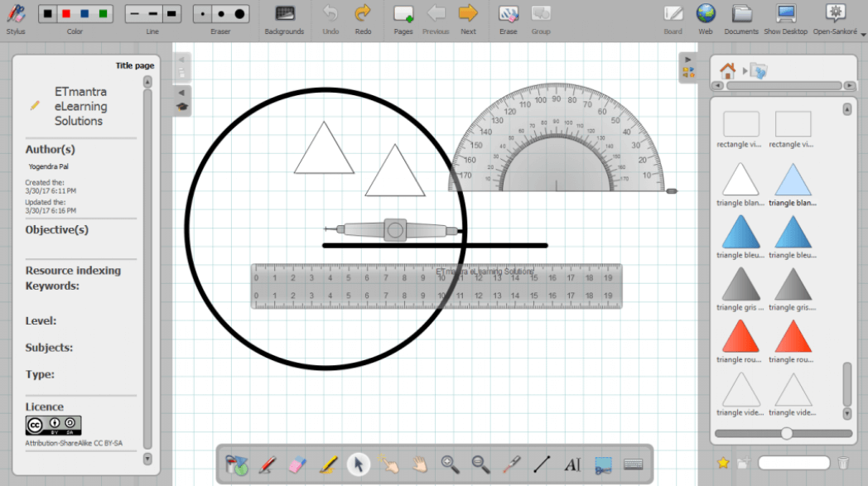Switch to Web mode
868x486 pixels.
pyautogui.click(x=706, y=19)
